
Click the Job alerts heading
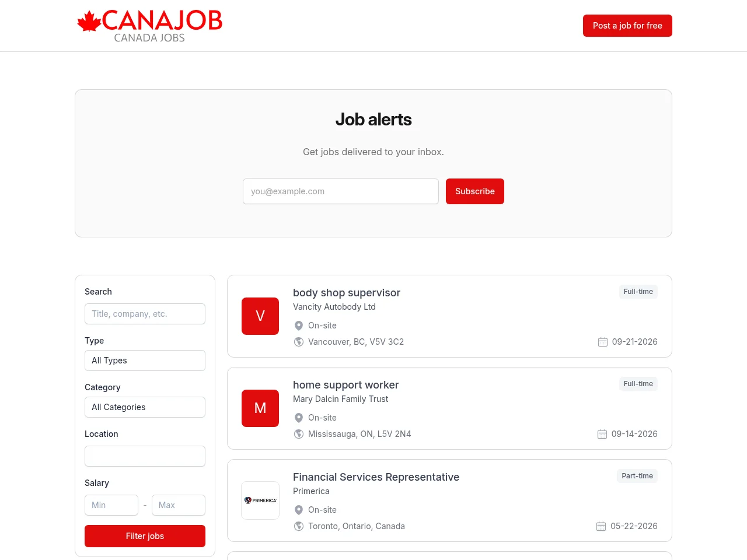[x=373, y=120]
